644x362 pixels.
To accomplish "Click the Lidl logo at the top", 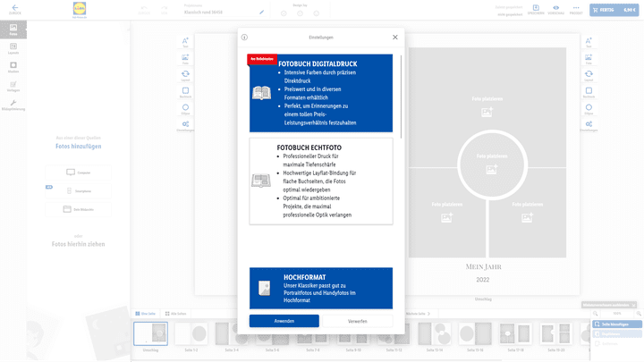I will pyautogui.click(x=81, y=9).
